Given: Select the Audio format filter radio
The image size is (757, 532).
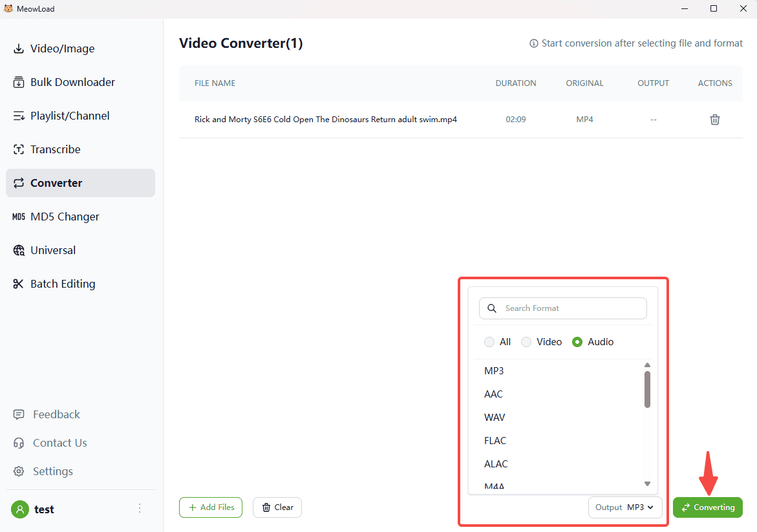Looking at the screenshot, I should tap(578, 342).
